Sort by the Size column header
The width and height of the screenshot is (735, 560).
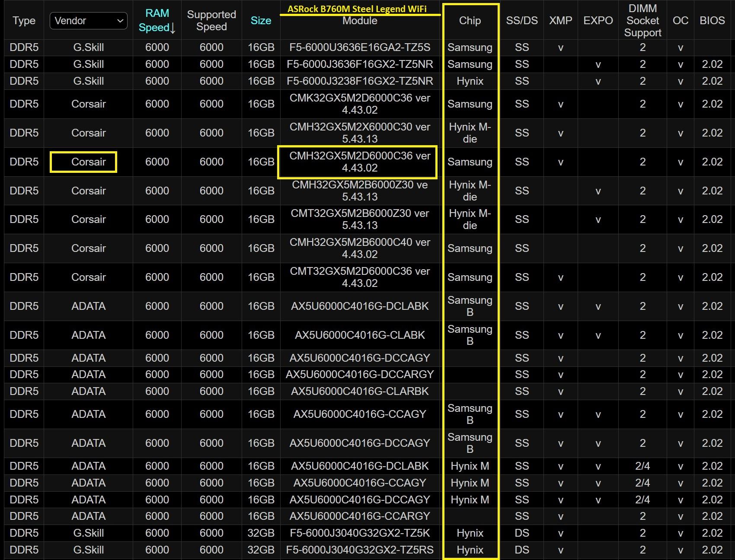[261, 20]
